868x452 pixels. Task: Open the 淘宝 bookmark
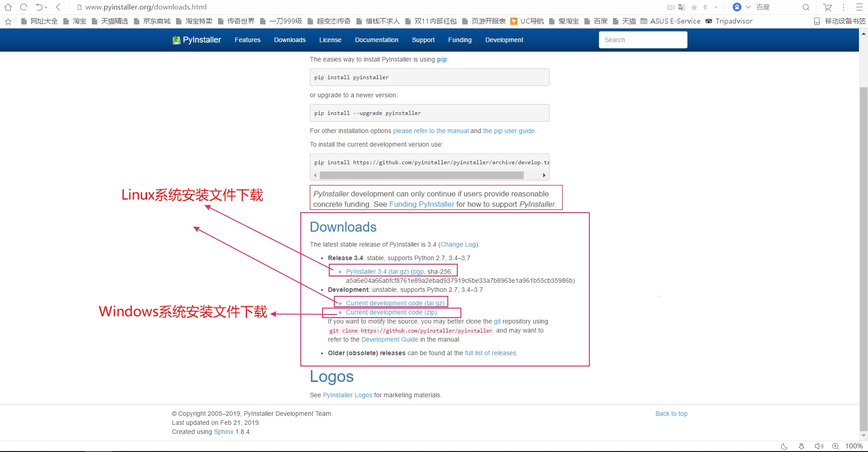(x=75, y=21)
